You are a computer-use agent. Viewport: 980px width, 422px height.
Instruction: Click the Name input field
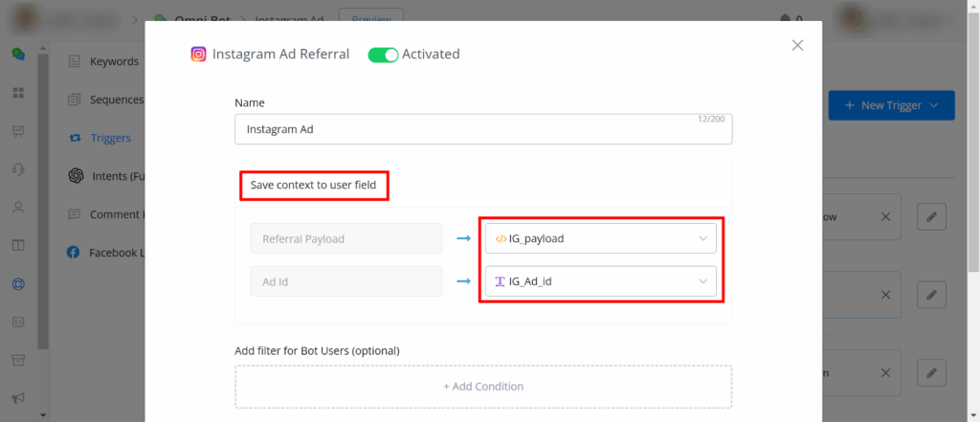tap(483, 129)
